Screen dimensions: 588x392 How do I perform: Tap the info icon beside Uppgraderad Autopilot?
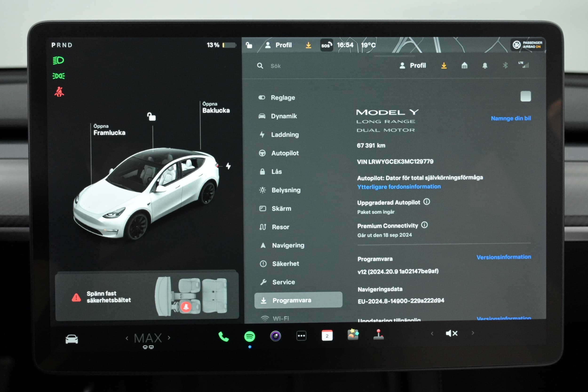pos(426,202)
